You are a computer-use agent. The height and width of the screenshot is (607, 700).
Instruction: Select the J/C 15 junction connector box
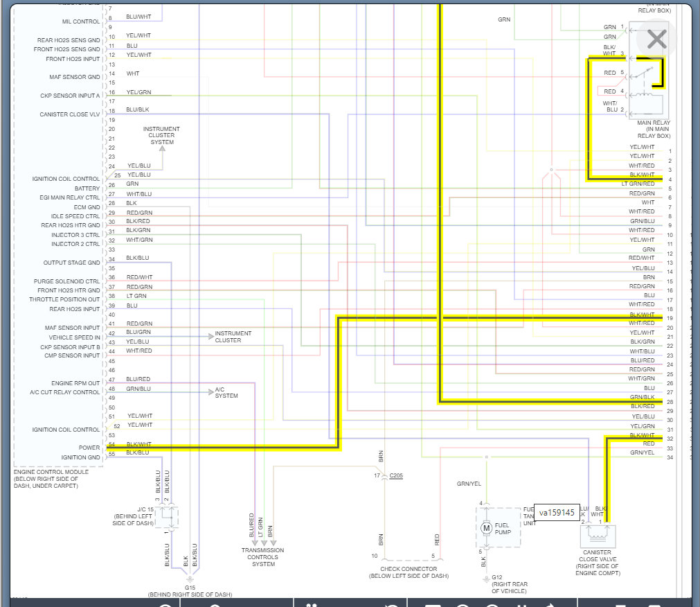tap(169, 517)
